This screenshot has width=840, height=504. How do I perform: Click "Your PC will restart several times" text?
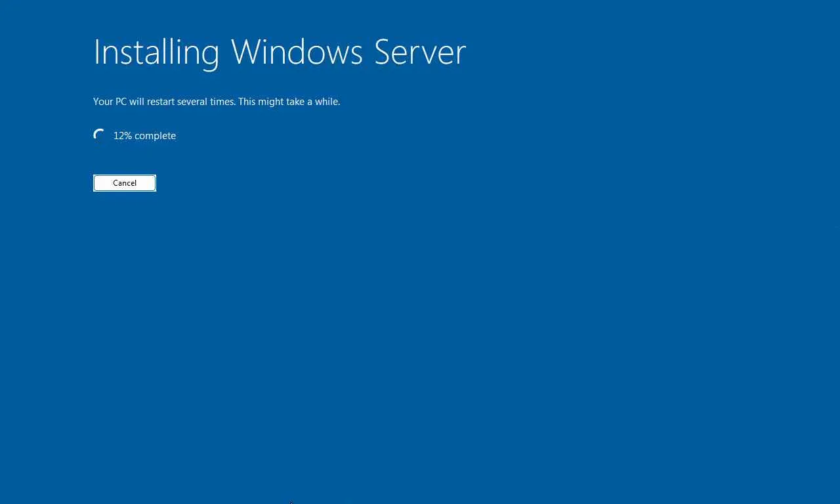164,102
